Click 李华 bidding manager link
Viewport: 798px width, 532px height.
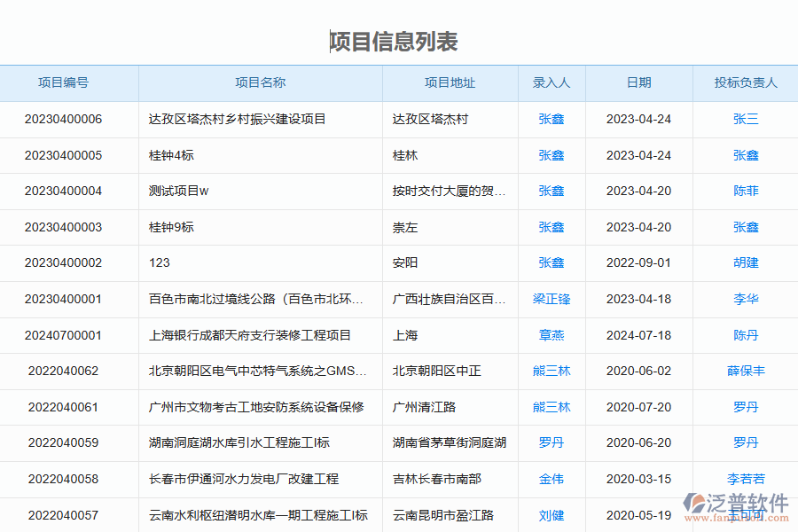[x=745, y=299]
